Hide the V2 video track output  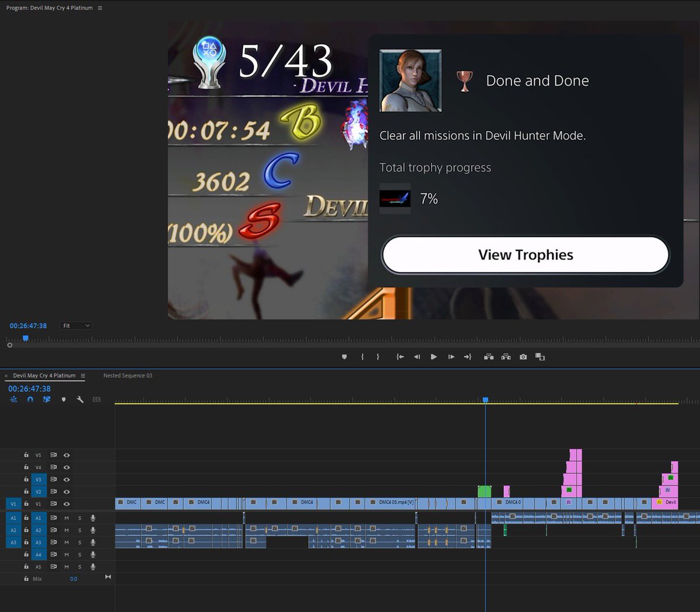(66, 492)
